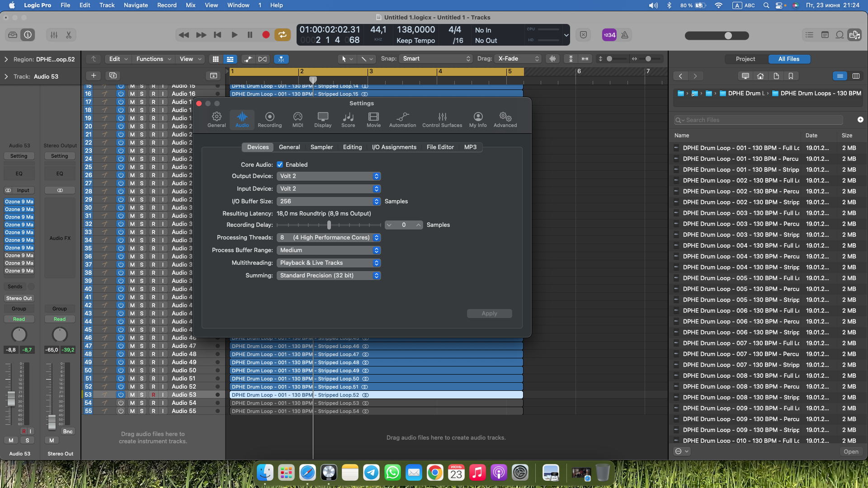Open the Library panel icon
868x488 pixels.
coord(13,35)
